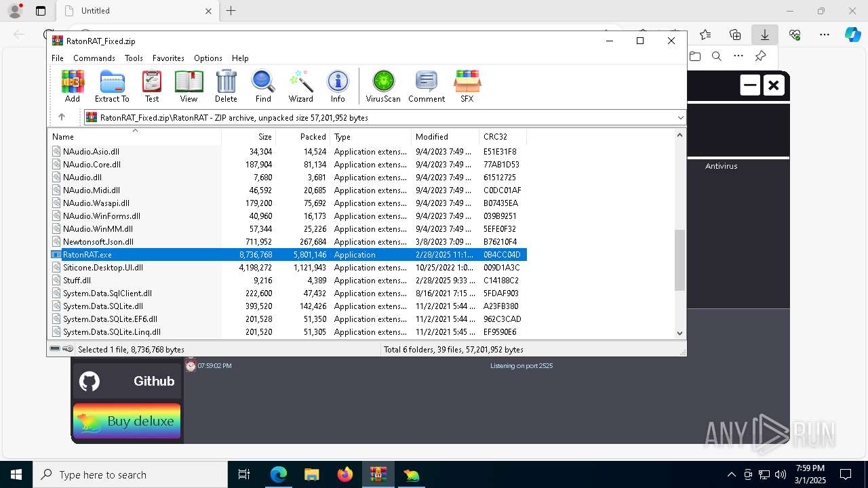Screen dimensions: 868x488
Task: Select the NAudio.dll file row
Action: (288, 178)
